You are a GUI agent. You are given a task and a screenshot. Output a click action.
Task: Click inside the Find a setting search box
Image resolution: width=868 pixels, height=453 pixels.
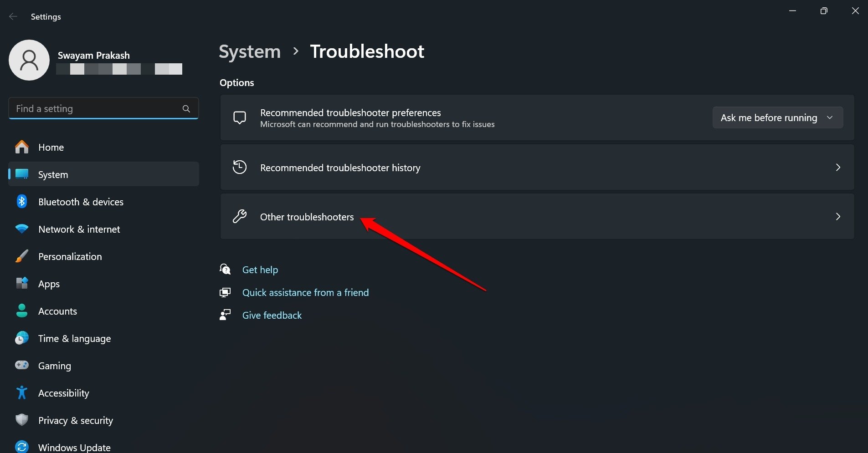tap(91, 108)
